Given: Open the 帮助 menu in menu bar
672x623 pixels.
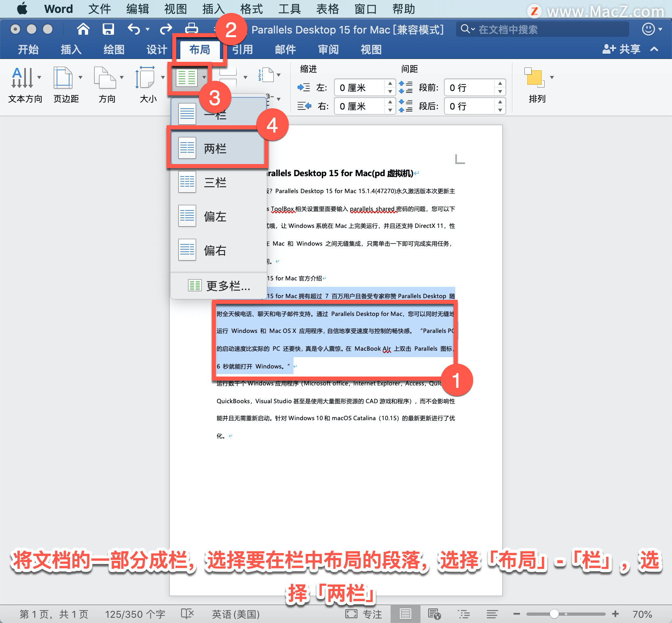Looking at the screenshot, I should (404, 9).
